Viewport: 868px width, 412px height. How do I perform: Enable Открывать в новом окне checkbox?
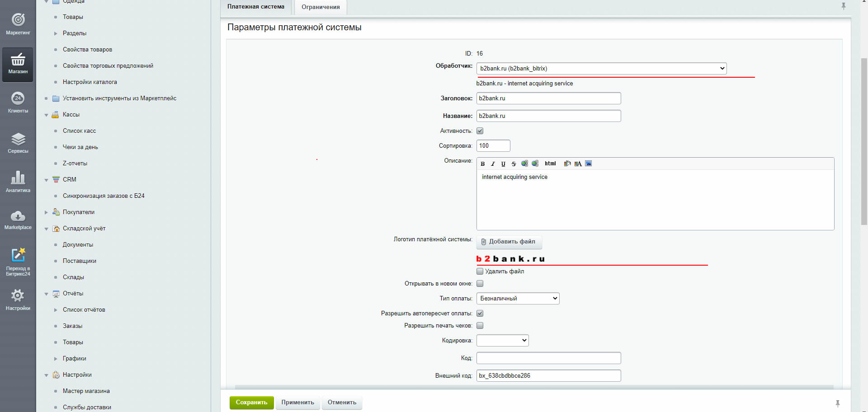tap(480, 284)
